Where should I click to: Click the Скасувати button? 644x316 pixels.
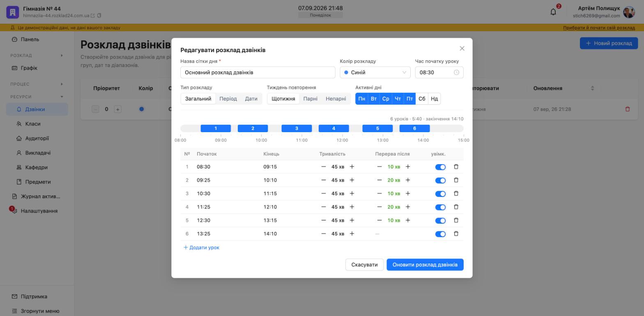click(364, 265)
